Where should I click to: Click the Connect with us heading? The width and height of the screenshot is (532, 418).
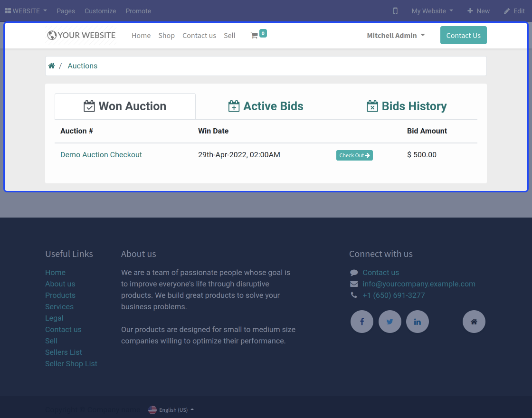click(380, 254)
